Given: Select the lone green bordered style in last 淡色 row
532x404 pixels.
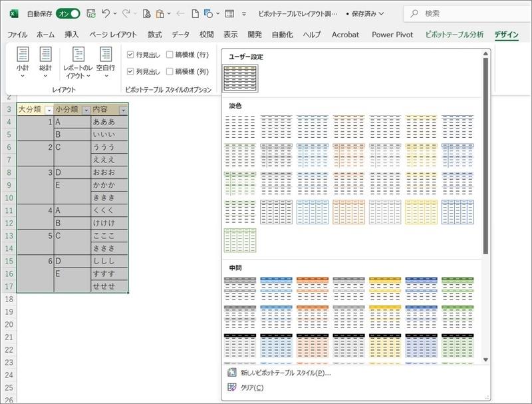Looking at the screenshot, I should tap(240, 240).
